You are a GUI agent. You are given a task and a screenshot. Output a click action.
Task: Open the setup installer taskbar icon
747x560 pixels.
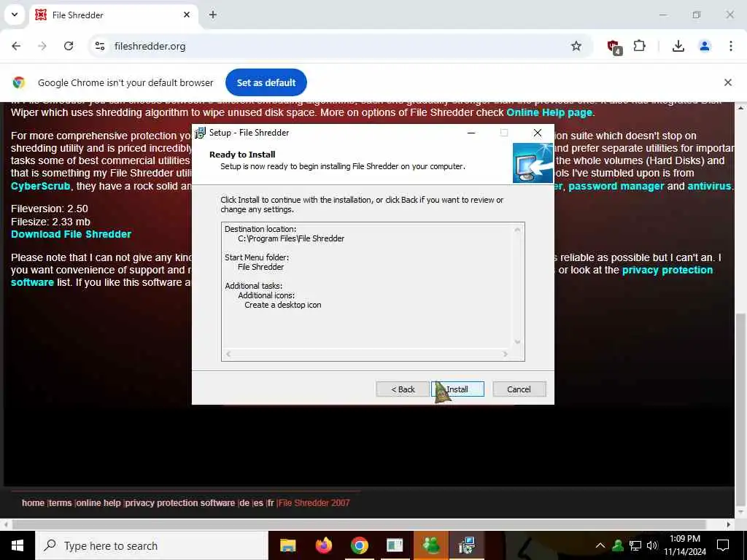[x=466, y=545]
